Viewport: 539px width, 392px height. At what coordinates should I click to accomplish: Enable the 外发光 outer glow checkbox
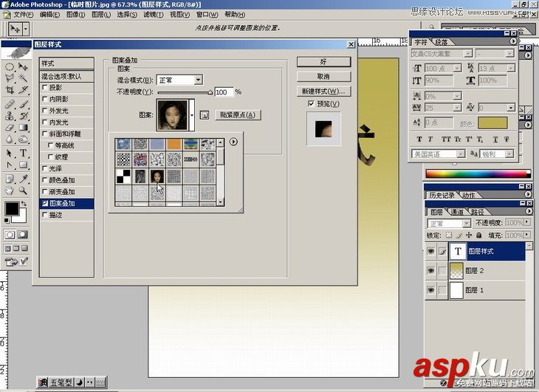click(45, 110)
